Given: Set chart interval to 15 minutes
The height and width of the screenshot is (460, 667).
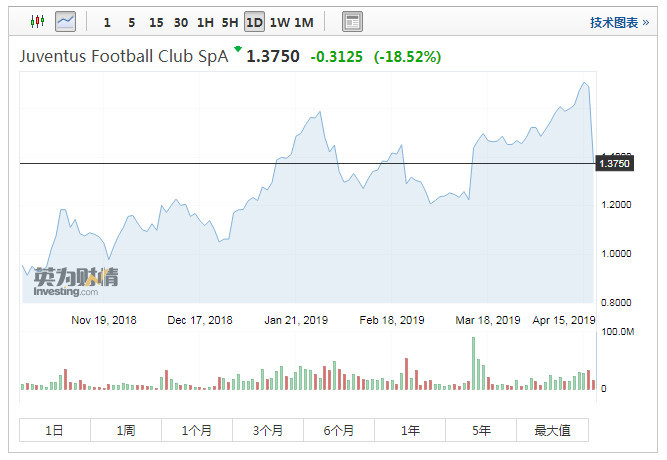Looking at the screenshot, I should point(156,22).
